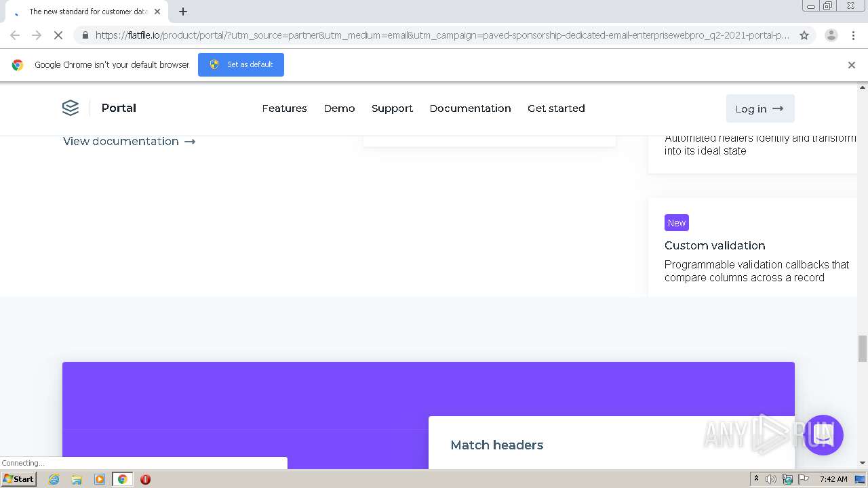Open the Portal product link
Image resolution: width=868 pixels, height=488 pixels.
119,108
